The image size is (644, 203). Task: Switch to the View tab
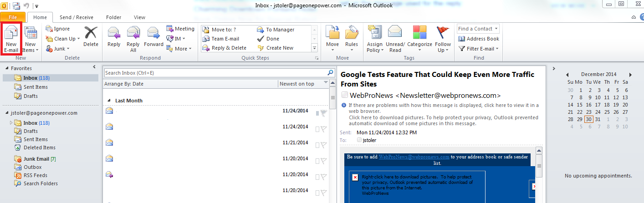(139, 17)
